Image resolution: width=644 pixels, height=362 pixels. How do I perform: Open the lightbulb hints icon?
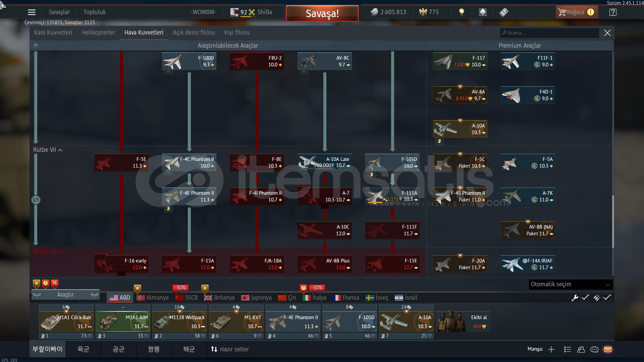click(x=462, y=12)
